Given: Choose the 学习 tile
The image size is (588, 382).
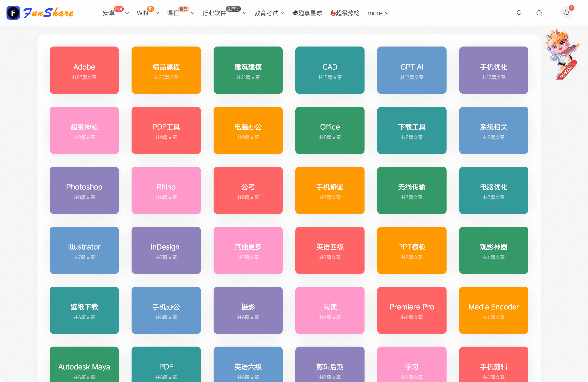Looking at the screenshot, I should click(x=412, y=364).
